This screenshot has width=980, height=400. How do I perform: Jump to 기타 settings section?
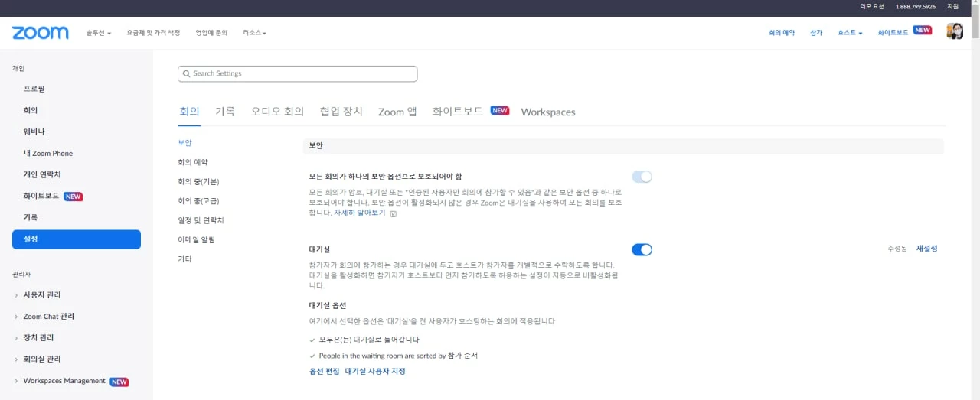(x=185, y=259)
